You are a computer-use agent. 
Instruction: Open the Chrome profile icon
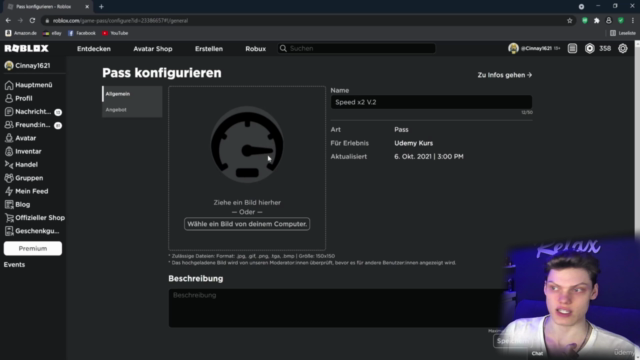[609, 20]
